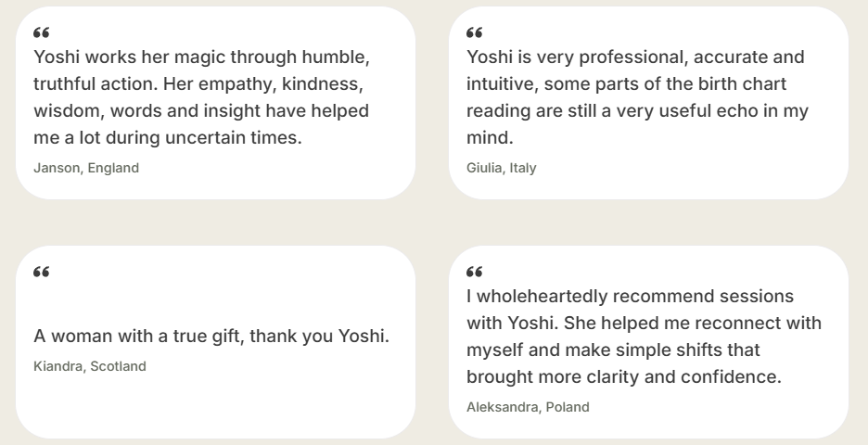This screenshot has width=868, height=445.
Task: Click the quote icon above Aleksandra's testimonial
Action: coord(474,273)
